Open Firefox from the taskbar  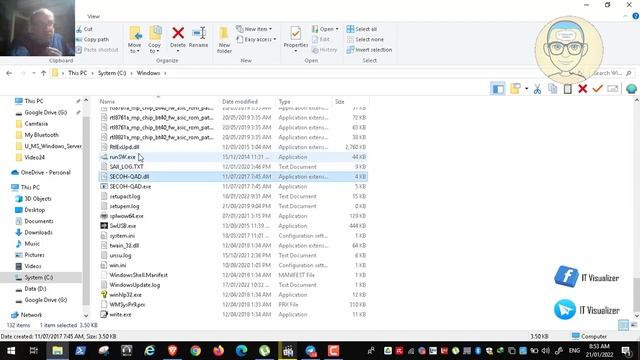coord(218,351)
